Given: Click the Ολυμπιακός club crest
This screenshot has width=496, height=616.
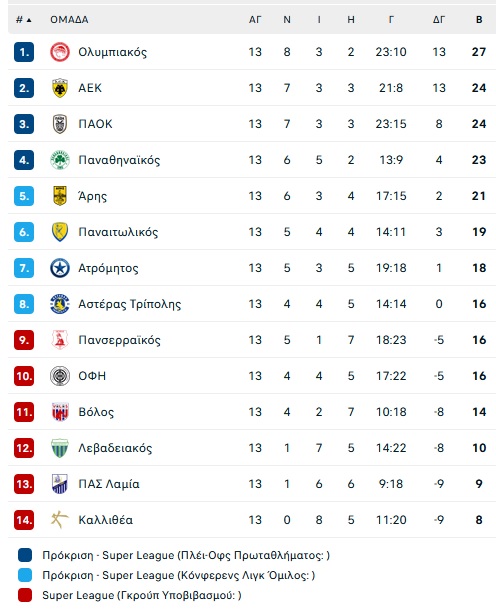Looking at the screenshot, I should coord(60,52).
